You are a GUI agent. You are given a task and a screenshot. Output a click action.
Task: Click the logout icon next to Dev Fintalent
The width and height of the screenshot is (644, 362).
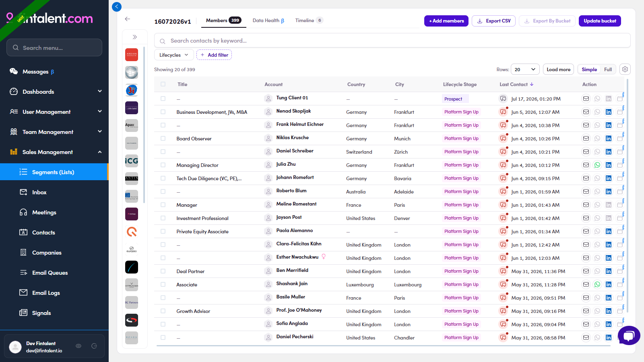(x=94, y=346)
